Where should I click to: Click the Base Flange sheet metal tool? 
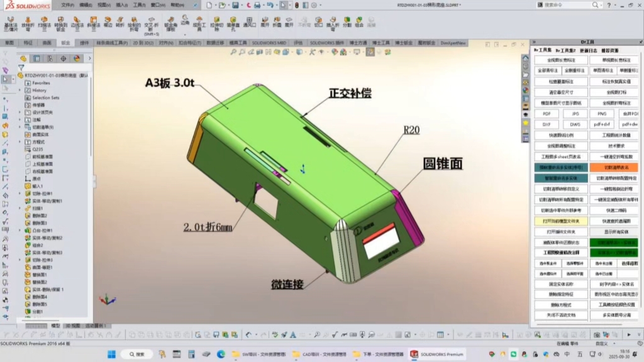click(11, 24)
